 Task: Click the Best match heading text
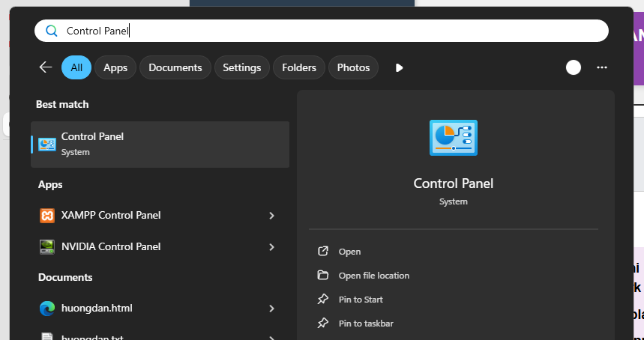click(x=62, y=104)
